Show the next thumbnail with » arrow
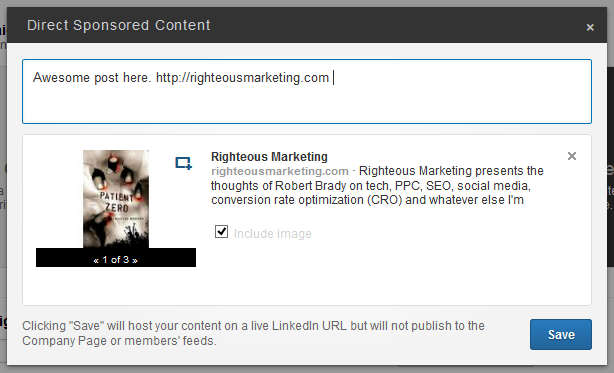The width and height of the screenshot is (614, 373). coord(135,260)
